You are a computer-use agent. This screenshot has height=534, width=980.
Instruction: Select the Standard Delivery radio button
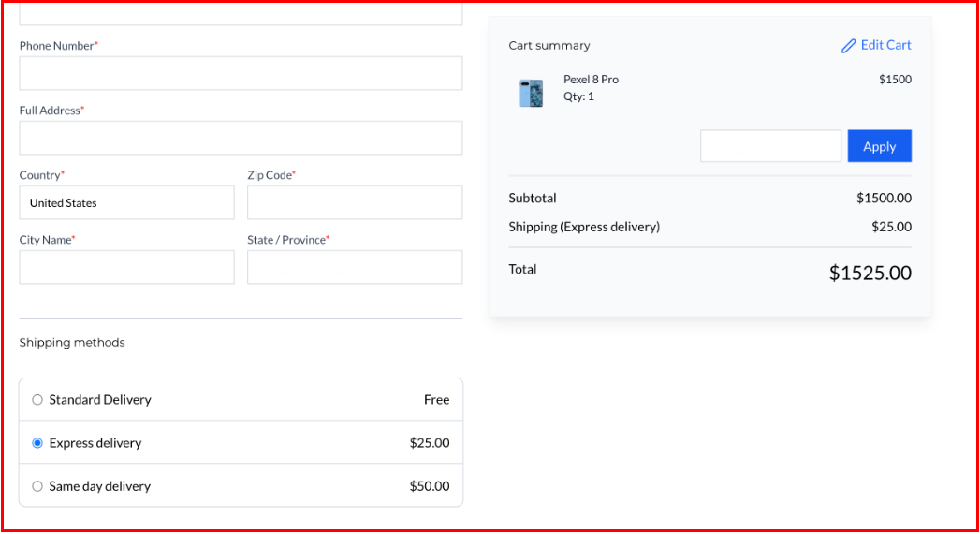(x=37, y=400)
